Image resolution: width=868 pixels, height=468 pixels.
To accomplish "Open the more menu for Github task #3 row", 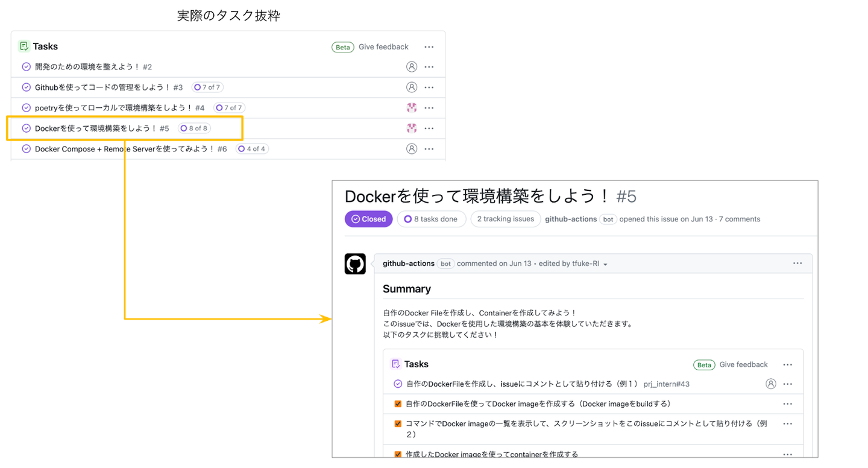I will [429, 87].
